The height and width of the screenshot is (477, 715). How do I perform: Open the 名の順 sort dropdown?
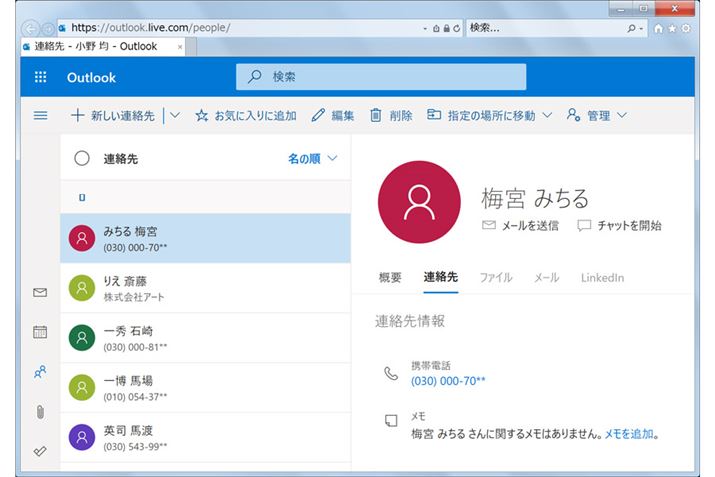point(312,158)
